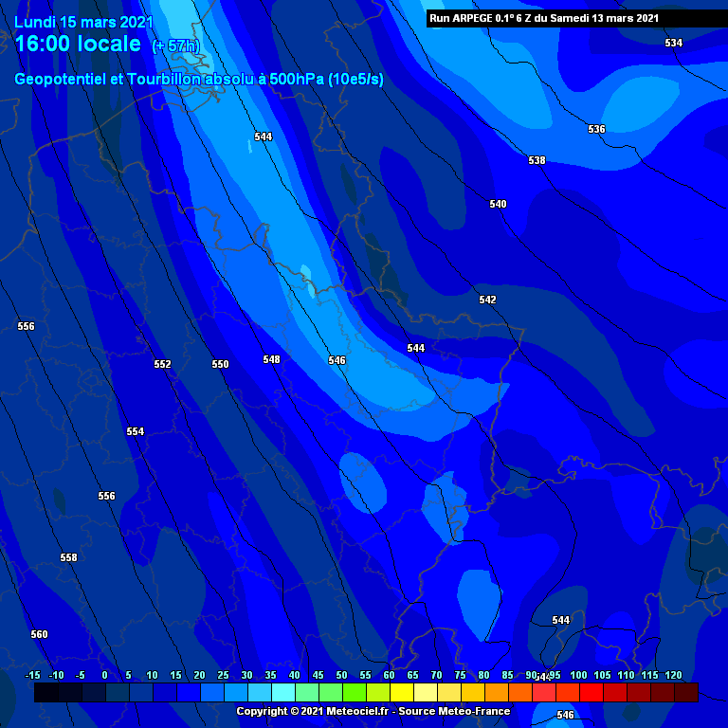This screenshot has height=728, width=728.
Task: Select the yellow legend swatch between 65 and 70
Action: 425,693
